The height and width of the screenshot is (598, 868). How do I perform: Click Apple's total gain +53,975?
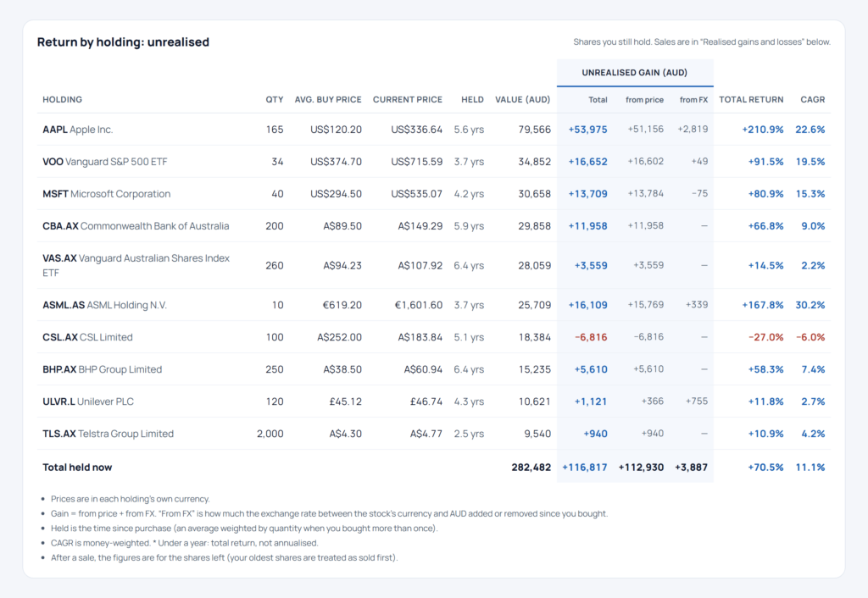(588, 130)
